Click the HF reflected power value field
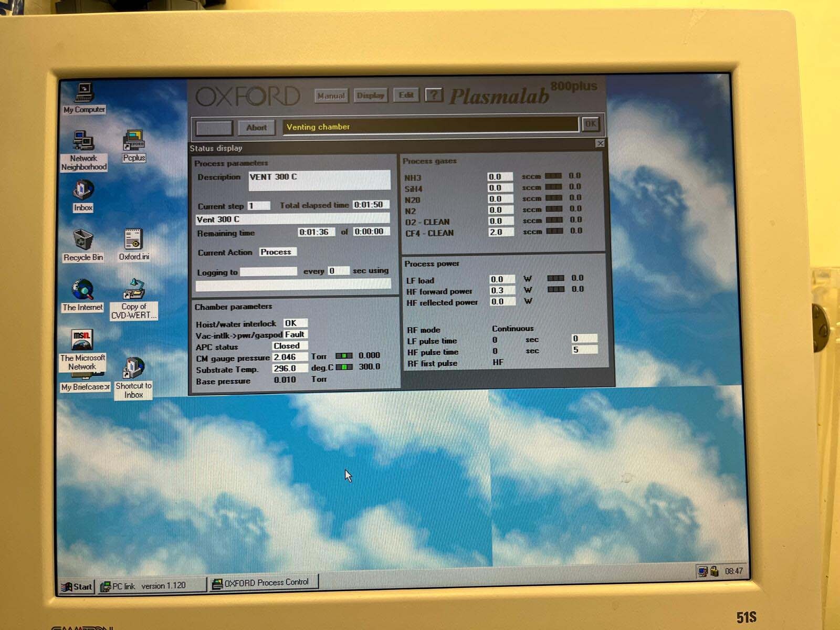The width and height of the screenshot is (840, 630). tap(502, 301)
